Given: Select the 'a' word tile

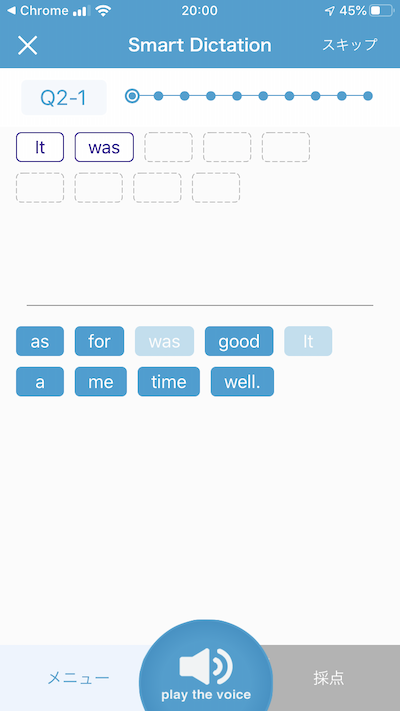Looking at the screenshot, I should point(40,381).
